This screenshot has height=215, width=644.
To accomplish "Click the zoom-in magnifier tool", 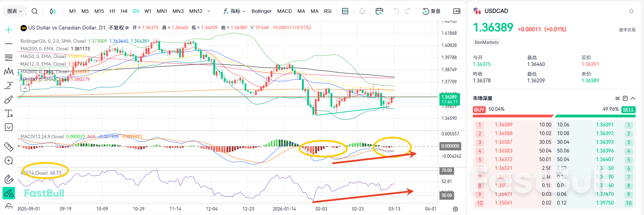I will pyautogui.click(x=9, y=161).
